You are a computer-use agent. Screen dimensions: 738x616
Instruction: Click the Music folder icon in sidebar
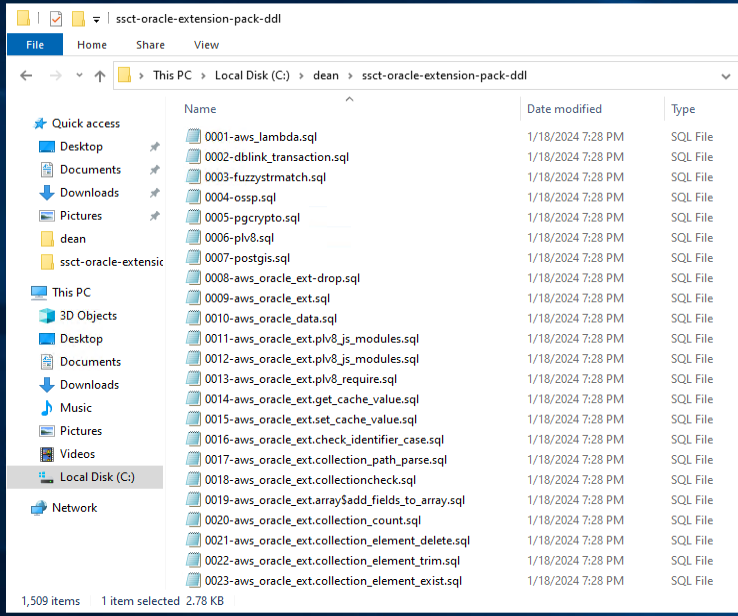point(46,408)
